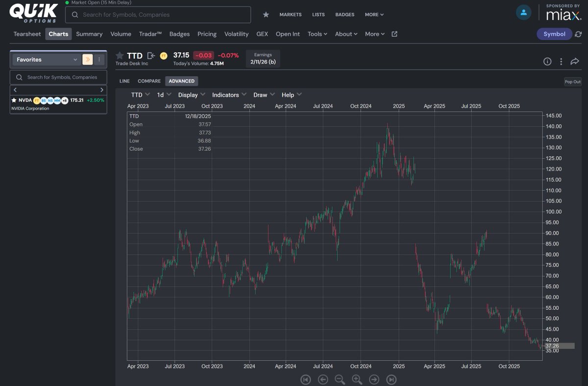This screenshot has height=386, width=588.
Task: Click the favorites star beside the top search bar
Action: click(x=266, y=15)
